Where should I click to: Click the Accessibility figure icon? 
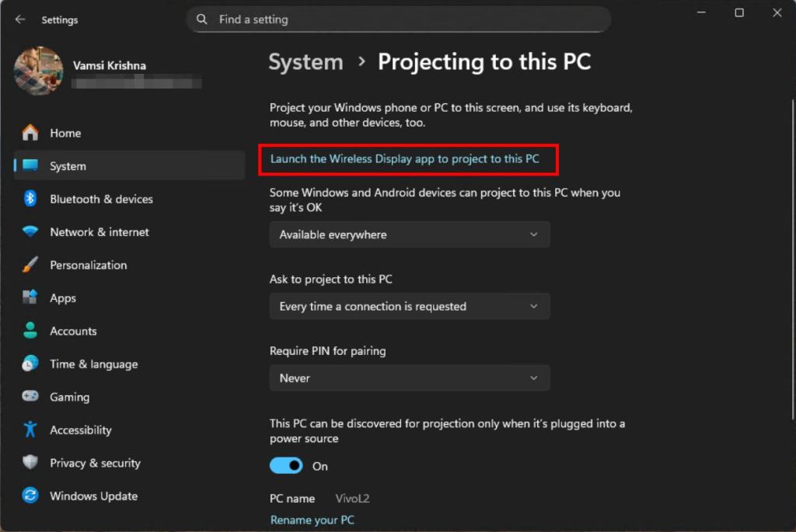click(30, 429)
